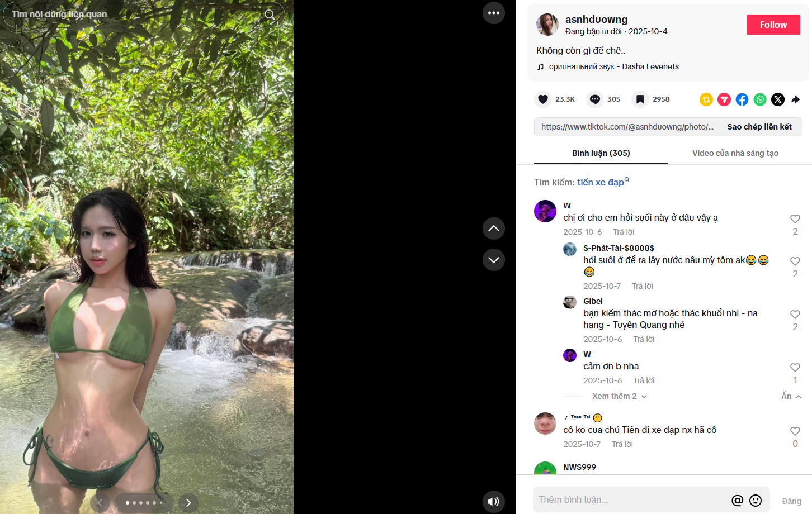The height and width of the screenshot is (514, 812).
Task: Like Gibel's reply about the waterfall
Action: click(795, 315)
